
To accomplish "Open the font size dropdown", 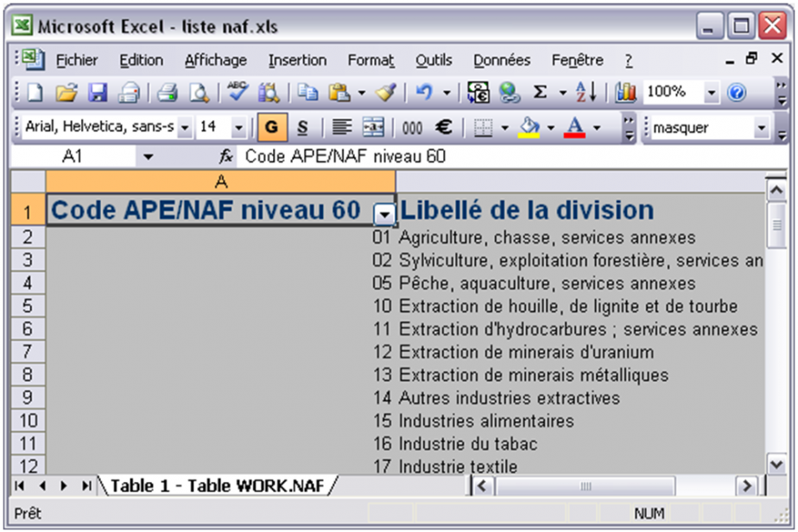I will pyautogui.click(x=239, y=127).
